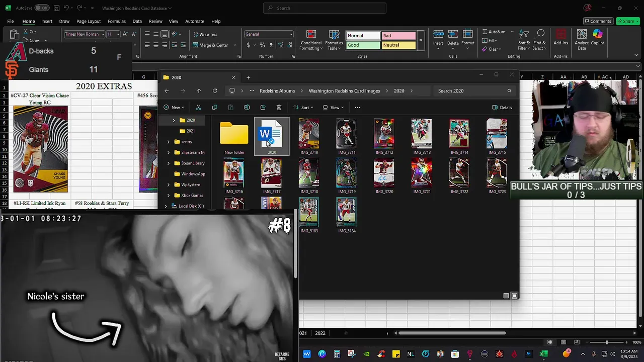This screenshot has width=644, height=362.
Task: Toggle the Details pane in File Explorer
Action: pyautogui.click(x=502, y=107)
